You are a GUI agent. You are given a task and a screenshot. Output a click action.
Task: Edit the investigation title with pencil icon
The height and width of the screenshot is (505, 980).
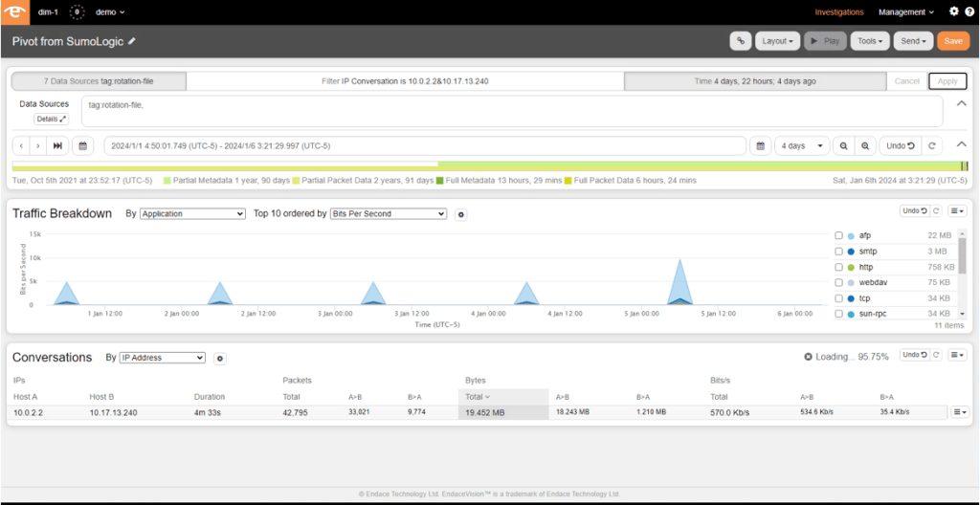[132, 41]
